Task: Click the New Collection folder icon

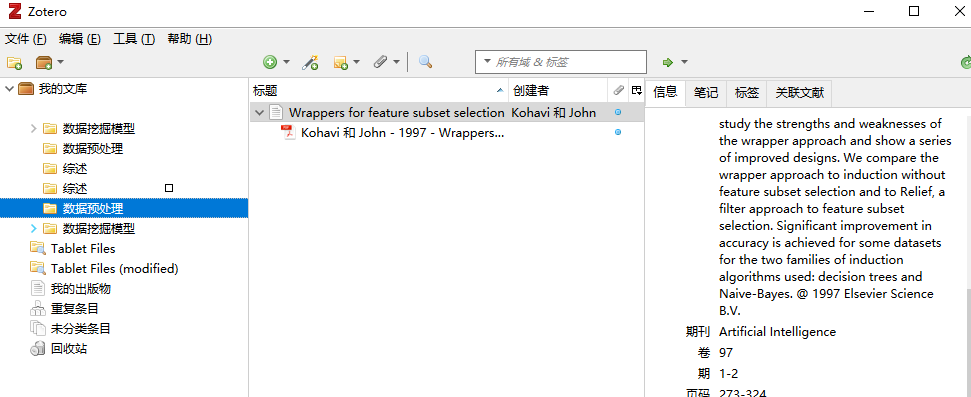Action: [x=14, y=62]
